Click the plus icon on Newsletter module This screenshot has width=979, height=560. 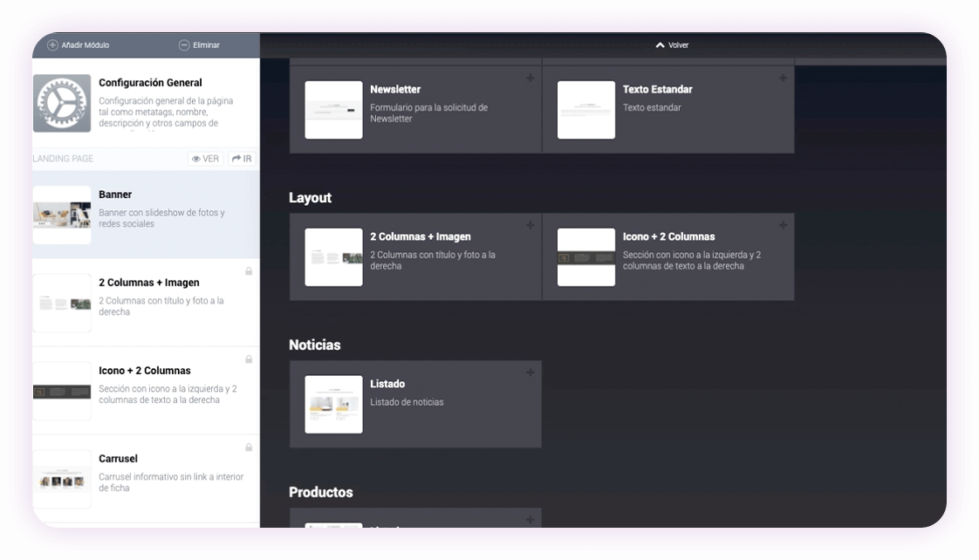530,79
